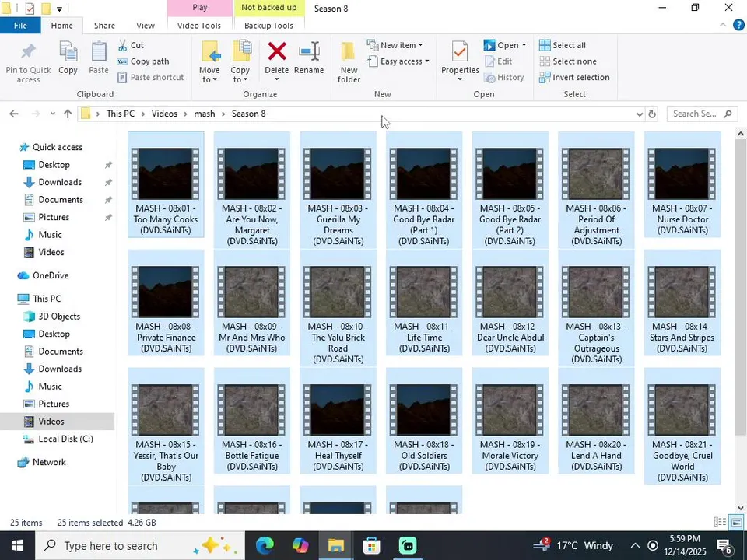Select Music under This PC
The width and height of the screenshot is (747, 560).
50,387
